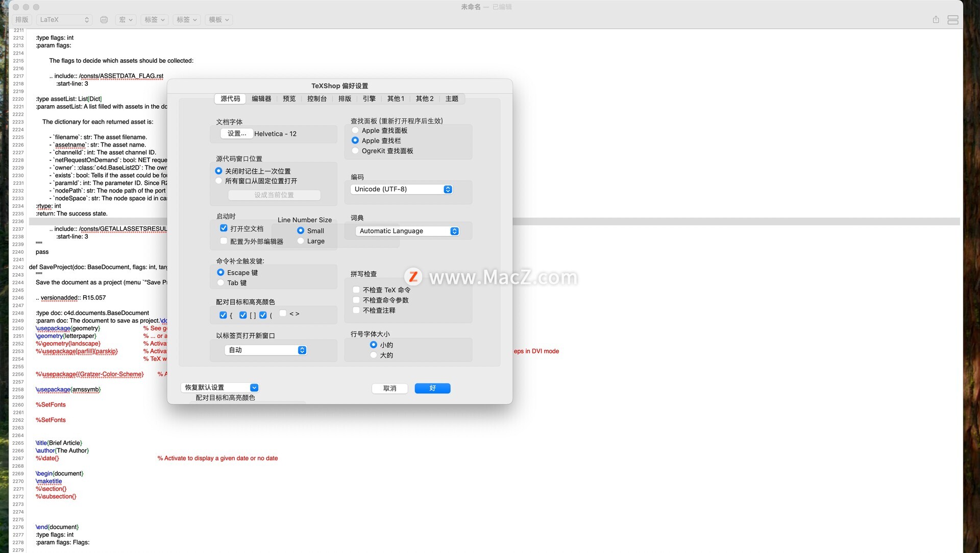Click the \title{Brief Article} line

[59, 443]
